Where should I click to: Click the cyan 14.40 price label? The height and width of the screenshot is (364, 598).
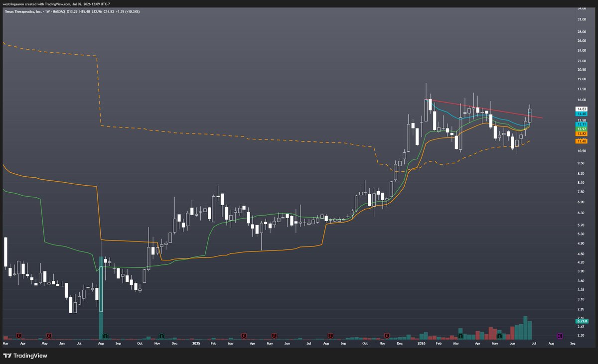pos(582,114)
